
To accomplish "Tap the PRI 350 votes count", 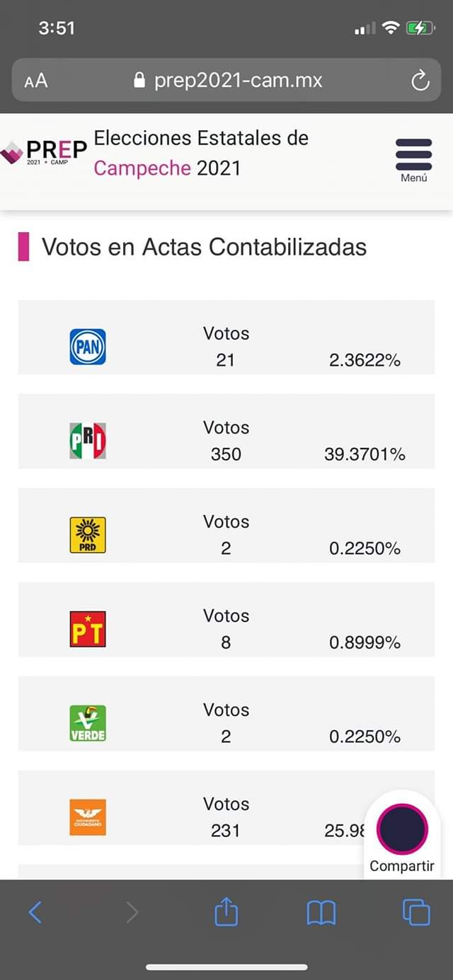I will click(x=226, y=454).
